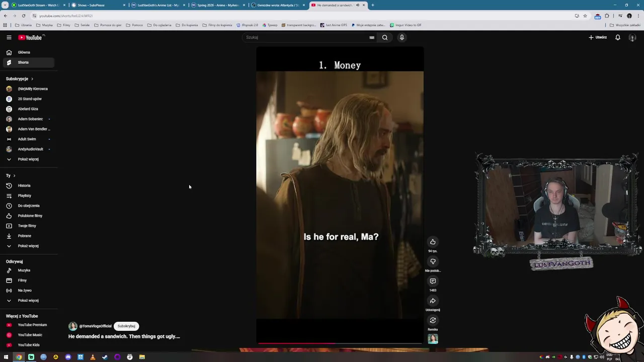Screen dimensions: 644x362
Task: Open the on-screen keyboard icon in search
Action: (372, 37)
